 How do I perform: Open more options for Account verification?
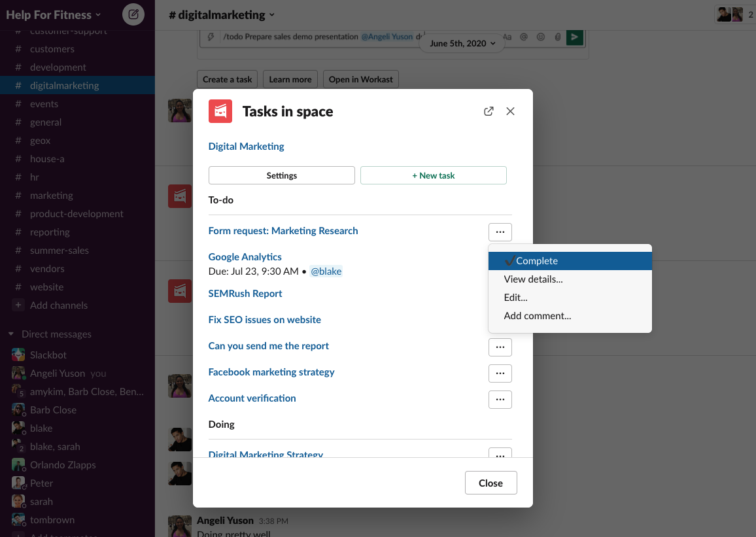point(500,399)
